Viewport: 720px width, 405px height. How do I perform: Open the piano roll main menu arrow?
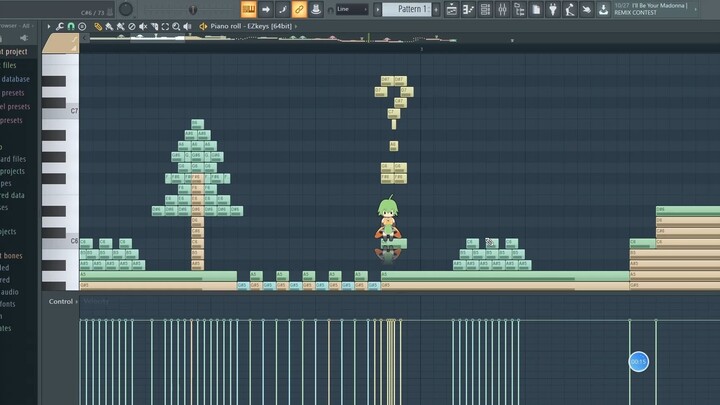click(49, 27)
